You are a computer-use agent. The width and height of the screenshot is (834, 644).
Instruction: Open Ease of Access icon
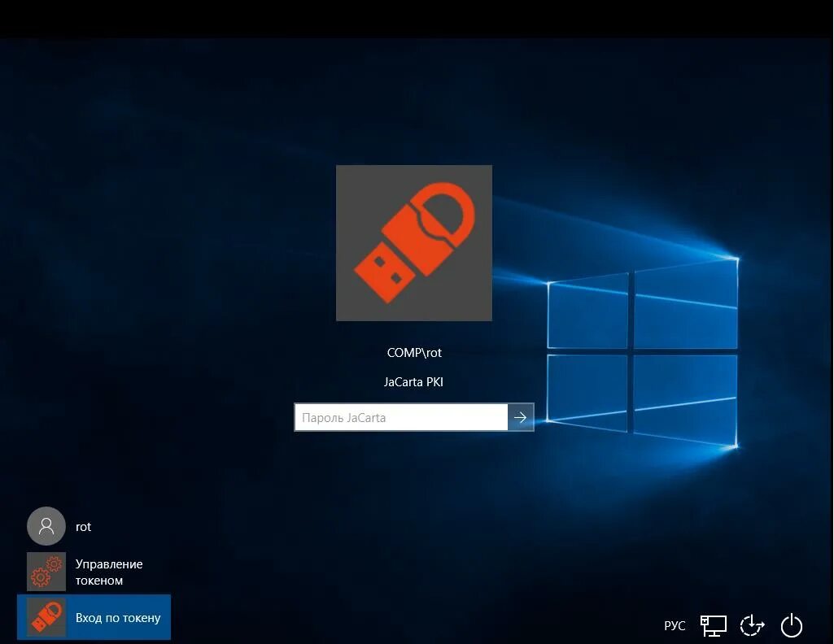tap(752, 625)
